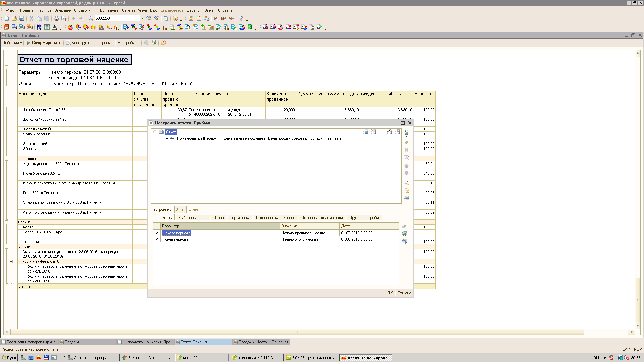Image resolution: width=644 pixels, height=362 pixels.
Task: Open print preview from the main toolbar
Action: pyautogui.click(x=64, y=18)
